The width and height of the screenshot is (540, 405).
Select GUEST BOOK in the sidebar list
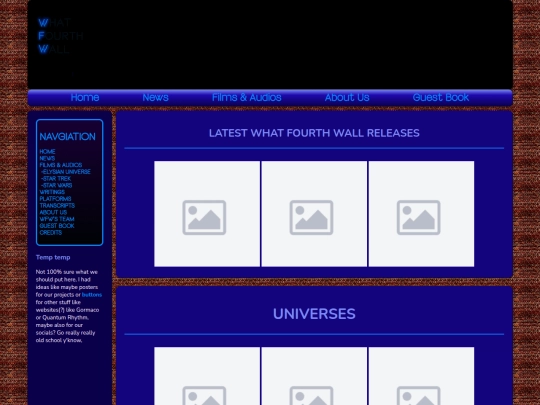click(57, 226)
